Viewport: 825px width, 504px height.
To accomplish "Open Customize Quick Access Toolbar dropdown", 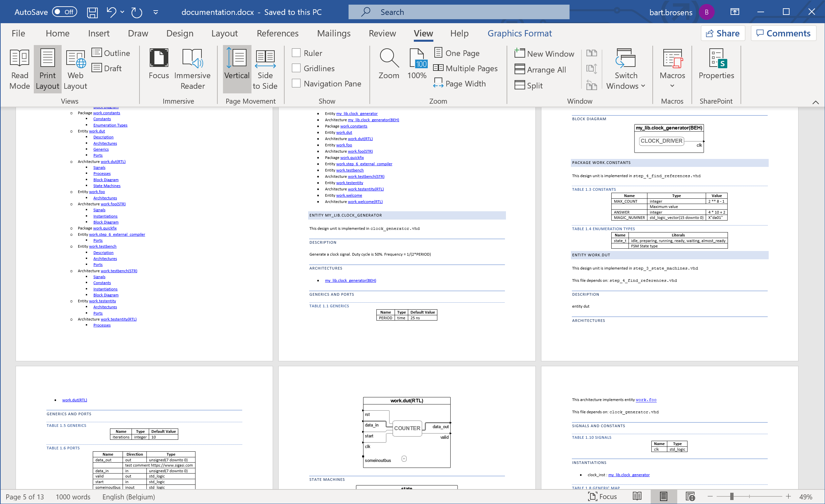I will (x=156, y=12).
